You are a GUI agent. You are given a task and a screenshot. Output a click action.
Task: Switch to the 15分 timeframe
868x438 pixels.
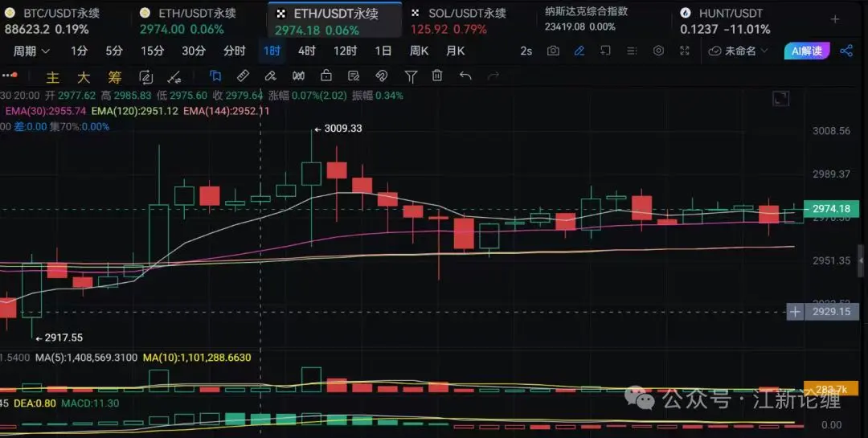[152, 51]
